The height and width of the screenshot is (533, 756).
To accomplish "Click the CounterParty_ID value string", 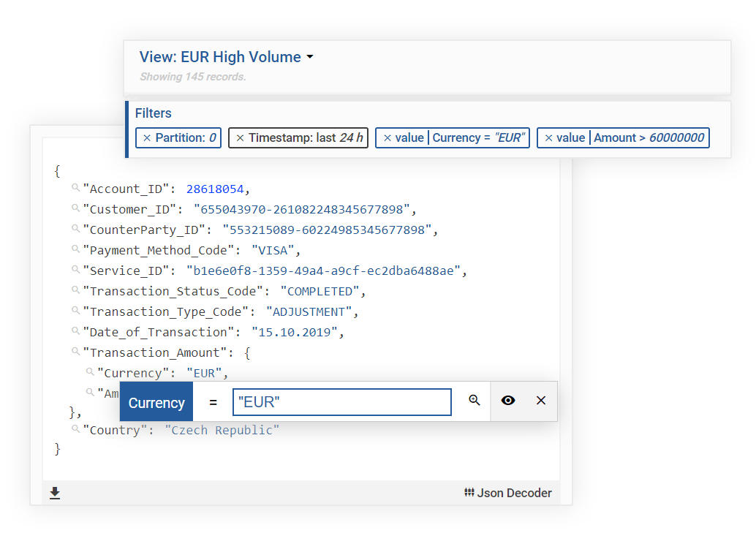I will click(328, 230).
